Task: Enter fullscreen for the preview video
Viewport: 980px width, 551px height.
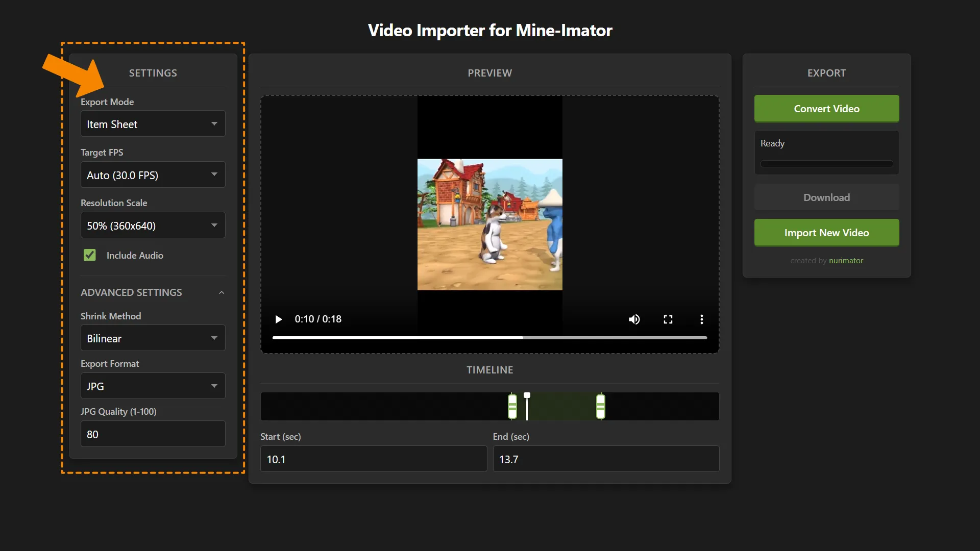Action: click(x=668, y=319)
